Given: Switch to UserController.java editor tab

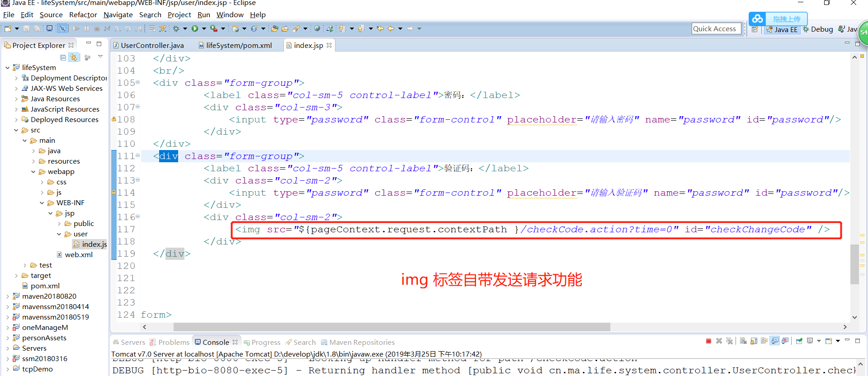Looking at the screenshot, I should (x=149, y=45).
